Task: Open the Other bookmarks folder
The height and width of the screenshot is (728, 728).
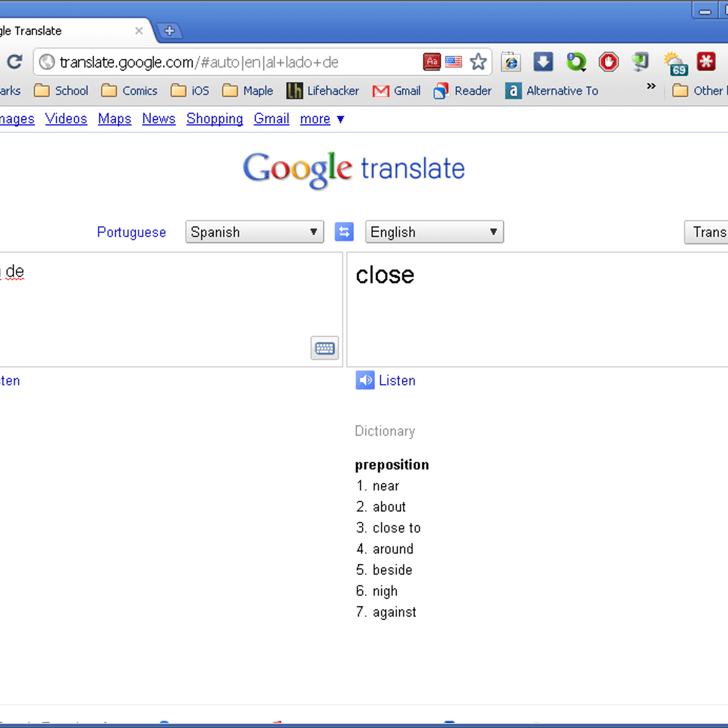Action: click(x=700, y=91)
